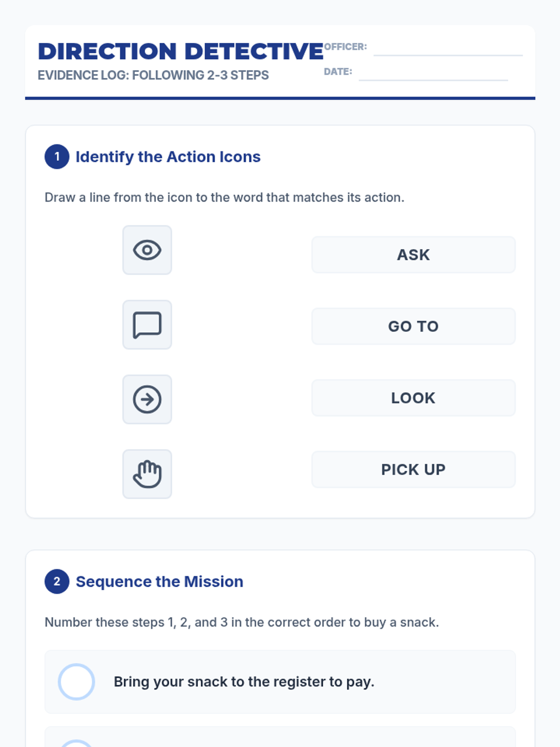The width and height of the screenshot is (560, 747).
Task: Click the 'Evidence Log: Following 2-3 Steps' subtitle
Action: pos(153,75)
